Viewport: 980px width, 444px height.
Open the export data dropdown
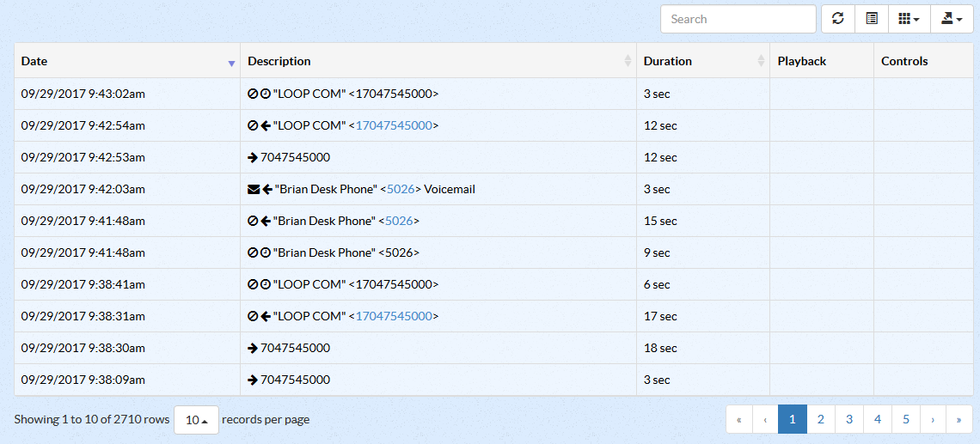pyautogui.click(x=952, y=19)
